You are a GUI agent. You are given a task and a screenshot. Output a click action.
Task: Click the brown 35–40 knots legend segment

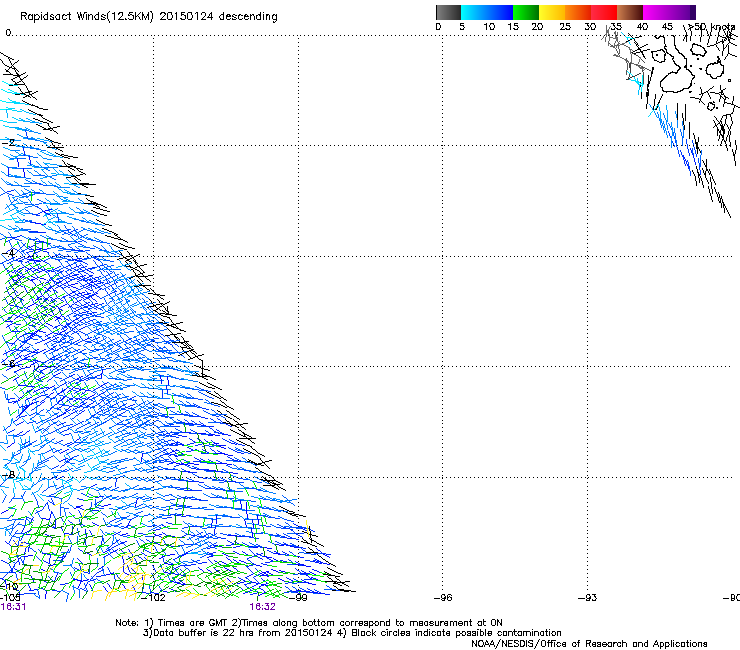coord(630,12)
